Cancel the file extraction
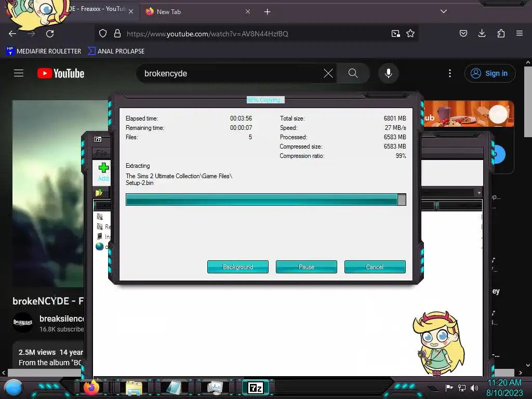Screen dimensions: 532x399 (375, 267)
